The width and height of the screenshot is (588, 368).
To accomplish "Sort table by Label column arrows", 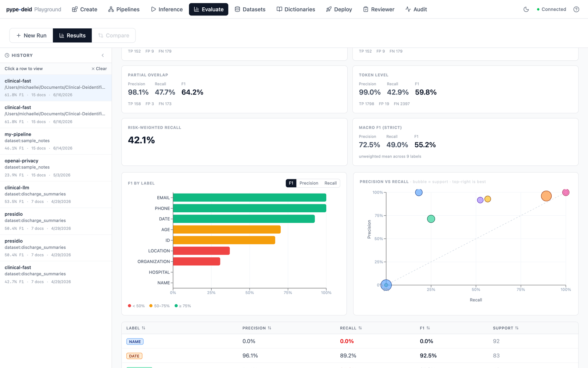I will tap(143, 328).
